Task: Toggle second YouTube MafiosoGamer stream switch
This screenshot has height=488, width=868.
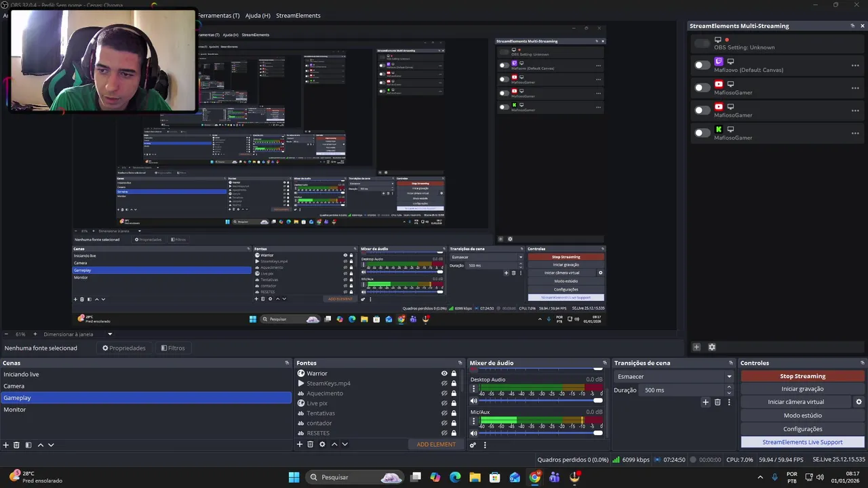Action: click(x=703, y=110)
